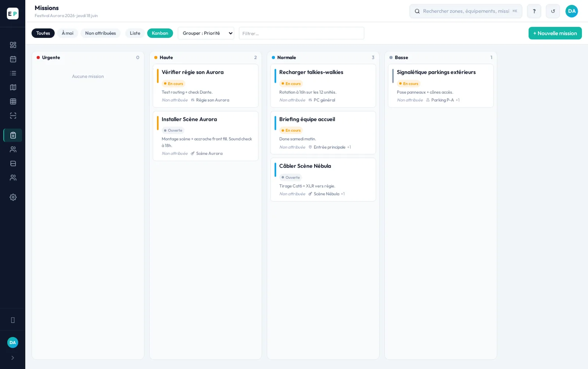The image size is (588, 369).
Task: Open the dashboard grid icon in sidebar
Action: point(13,45)
